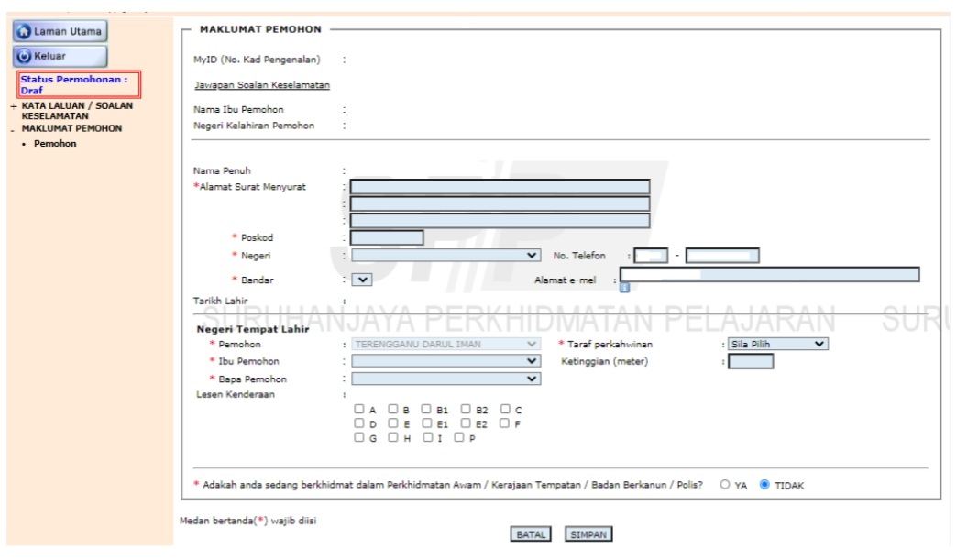956x560 pixels.
Task: Click the second address line field
Action: (x=500, y=203)
